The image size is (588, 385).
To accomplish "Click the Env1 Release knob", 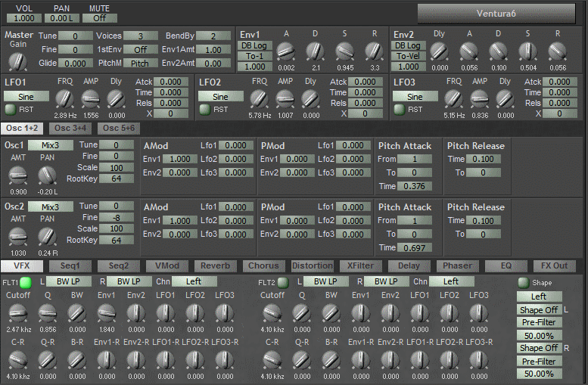I will pyautogui.click(x=375, y=51).
